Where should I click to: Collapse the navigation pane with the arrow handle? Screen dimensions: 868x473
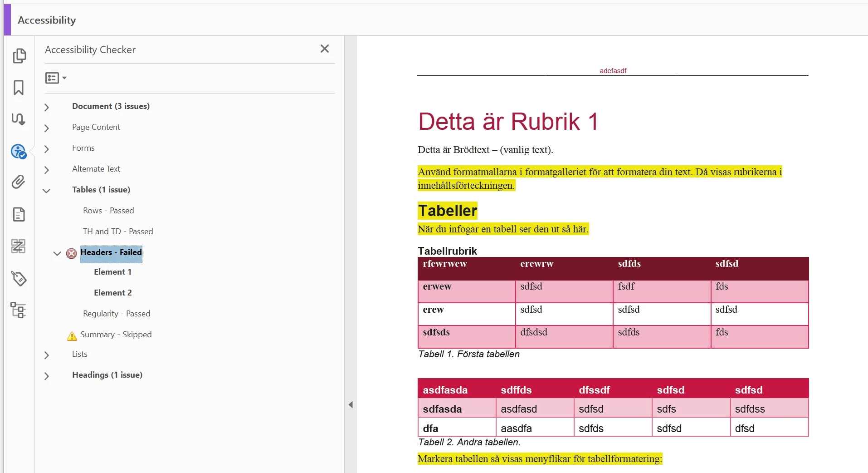[351, 404]
